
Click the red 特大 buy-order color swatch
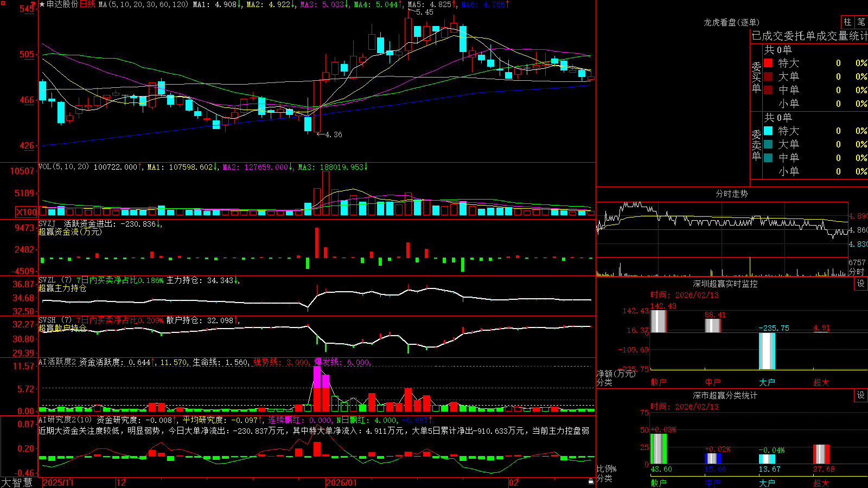(x=768, y=63)
